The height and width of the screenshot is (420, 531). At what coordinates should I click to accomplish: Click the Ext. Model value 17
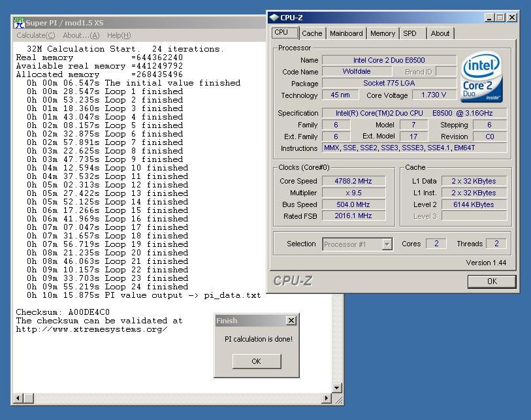413,137
